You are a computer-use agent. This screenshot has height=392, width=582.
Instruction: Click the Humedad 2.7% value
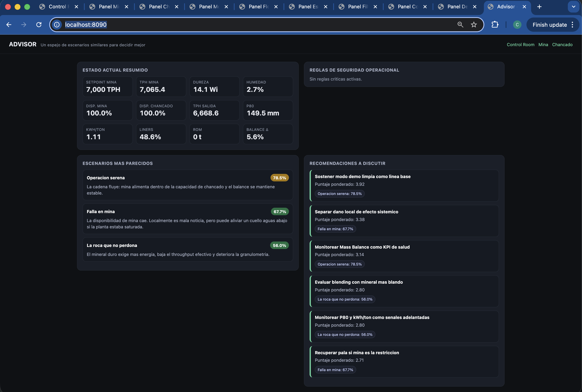[x=255, y=90]
